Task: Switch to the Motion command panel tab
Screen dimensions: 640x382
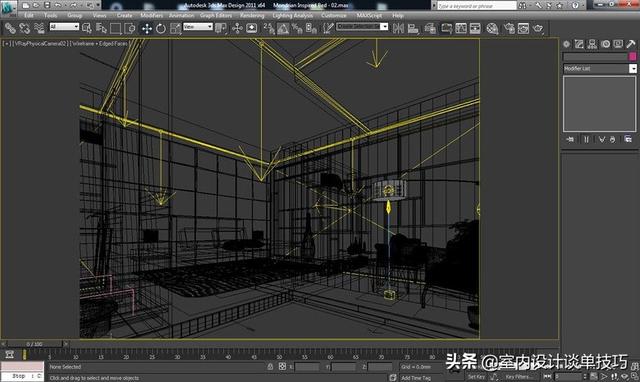Action: 605,44
